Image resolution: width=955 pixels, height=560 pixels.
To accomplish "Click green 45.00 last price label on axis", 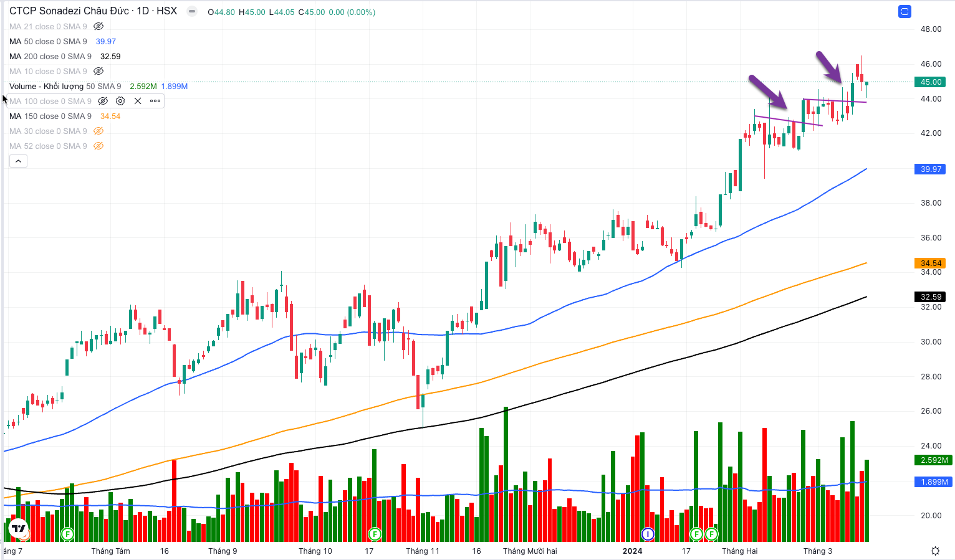I will (931, 82).
